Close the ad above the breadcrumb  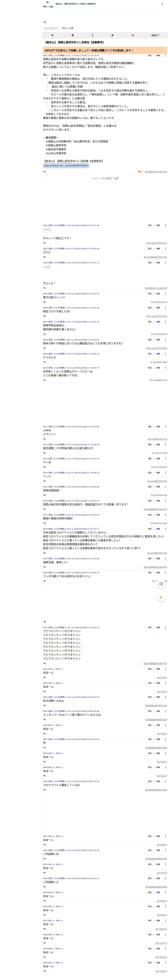tap(45, 22)
